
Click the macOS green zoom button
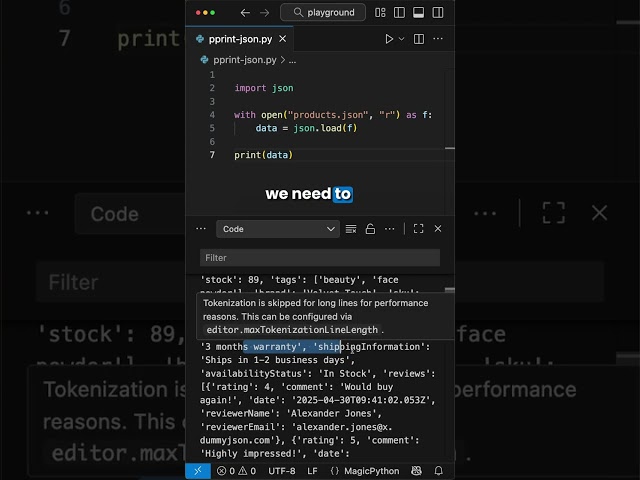point(213,13)
